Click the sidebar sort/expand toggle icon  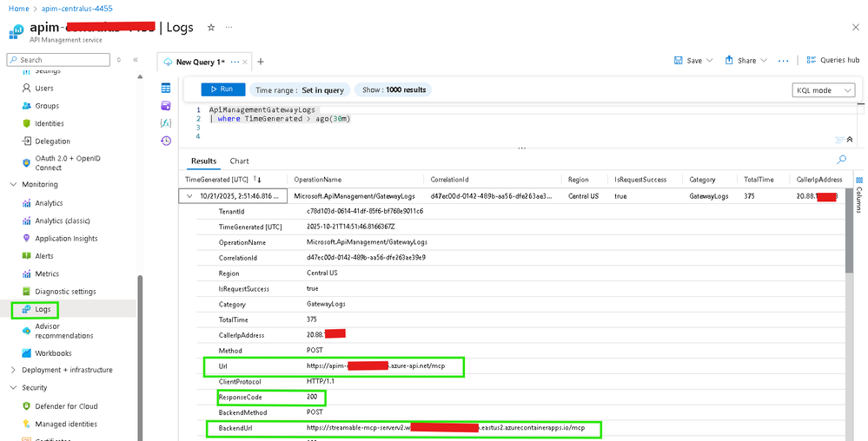tap(119, 60)
